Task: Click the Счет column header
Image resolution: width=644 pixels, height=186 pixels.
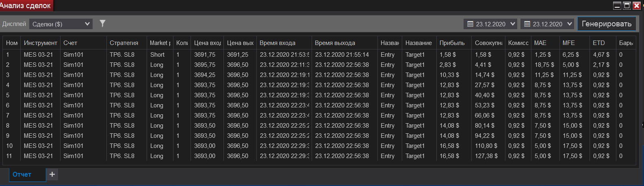Action: [x=70, y=43]
